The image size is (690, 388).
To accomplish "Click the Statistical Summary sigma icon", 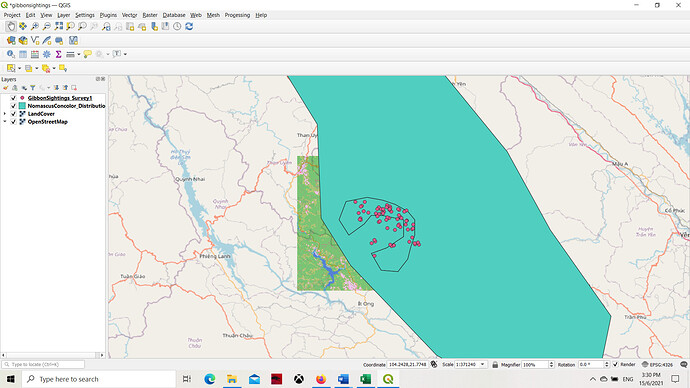I will (x=59, y=54).
